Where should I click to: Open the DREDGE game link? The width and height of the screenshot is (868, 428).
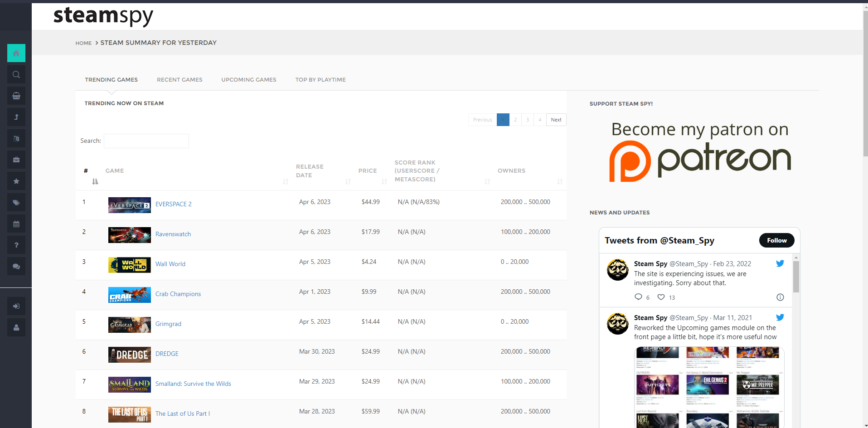[x=167, y=354]
